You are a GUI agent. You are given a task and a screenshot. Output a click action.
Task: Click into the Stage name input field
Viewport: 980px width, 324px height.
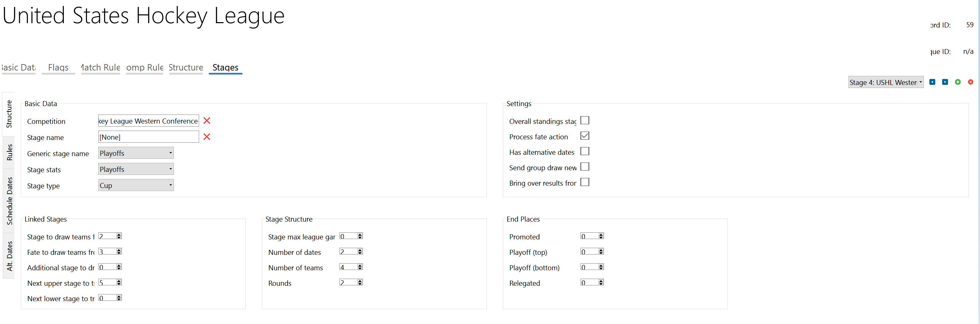[148, 137]
